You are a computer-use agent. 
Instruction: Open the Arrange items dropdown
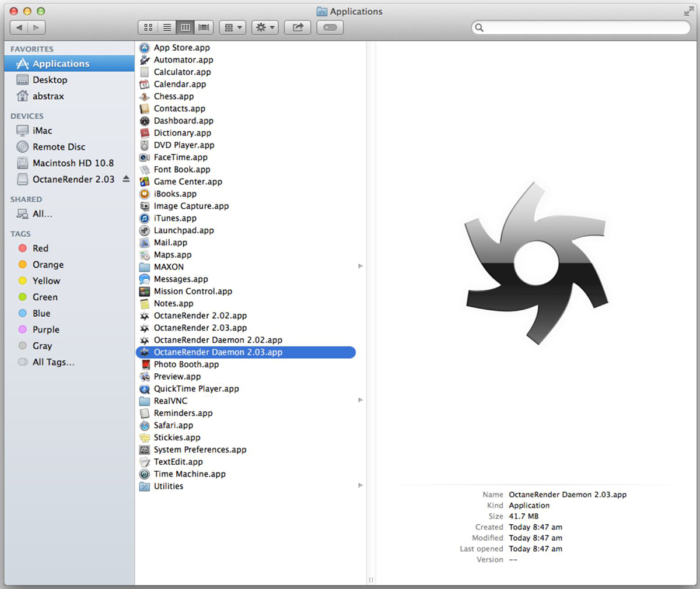tap(233, 27)
